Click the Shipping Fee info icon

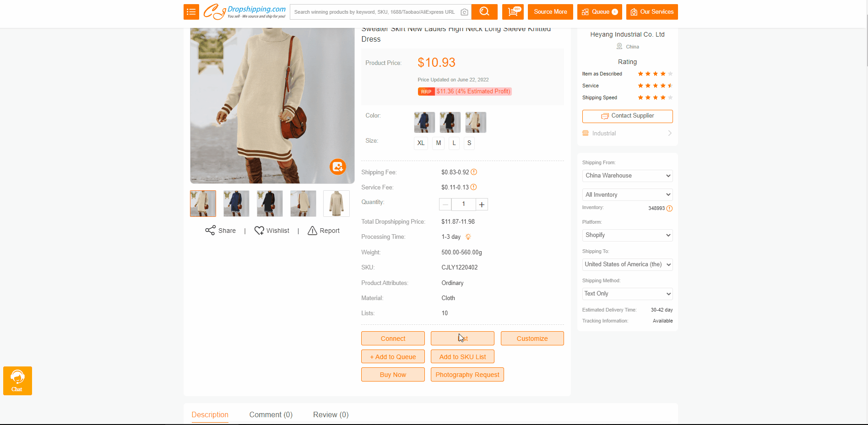[x=474, y=172]
